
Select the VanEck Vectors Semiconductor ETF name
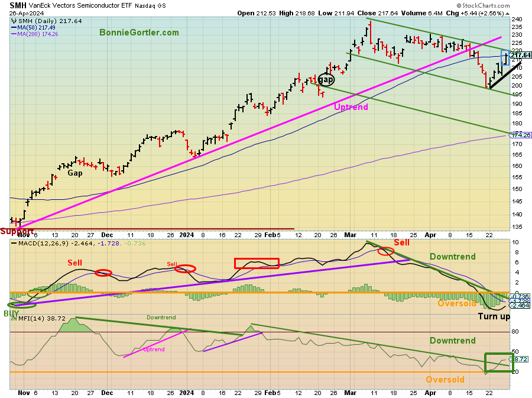pos(80,6)
